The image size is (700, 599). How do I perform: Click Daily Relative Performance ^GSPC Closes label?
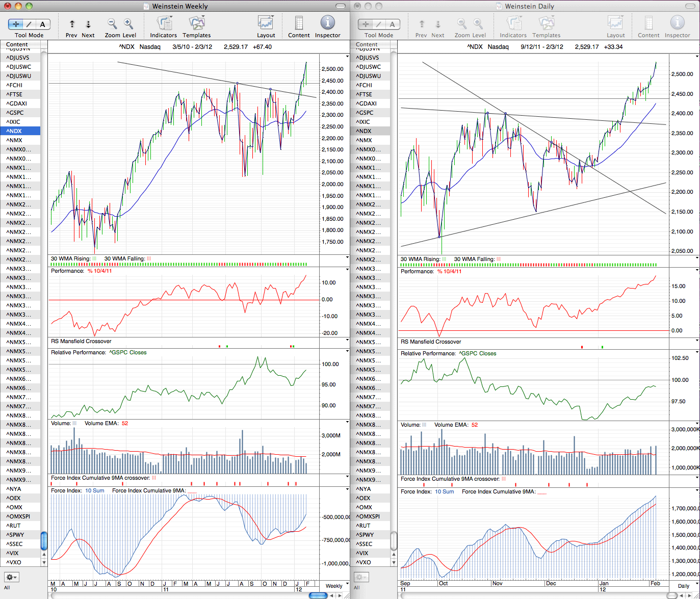pyautogui.click(x=477, y=353)
